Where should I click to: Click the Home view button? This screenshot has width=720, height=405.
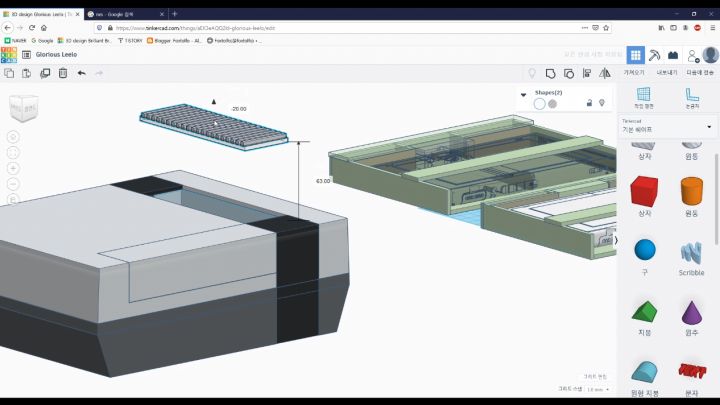click(13, 137)
